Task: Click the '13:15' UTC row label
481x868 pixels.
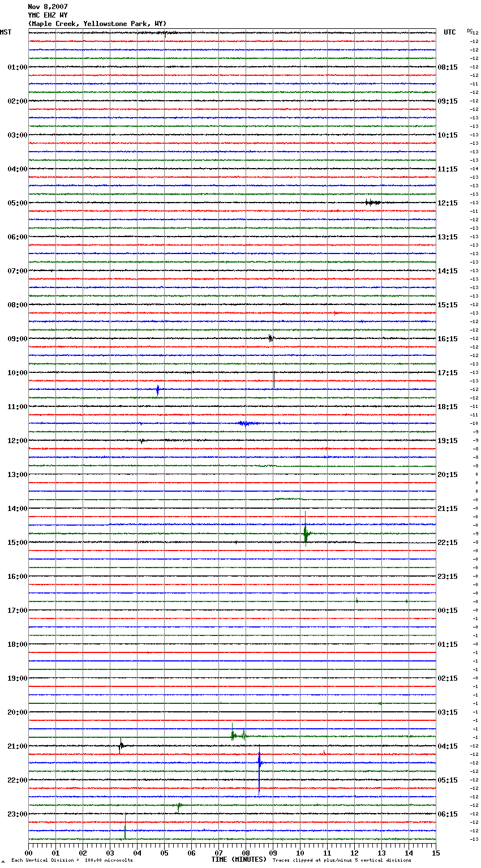Action: point(448,237)
